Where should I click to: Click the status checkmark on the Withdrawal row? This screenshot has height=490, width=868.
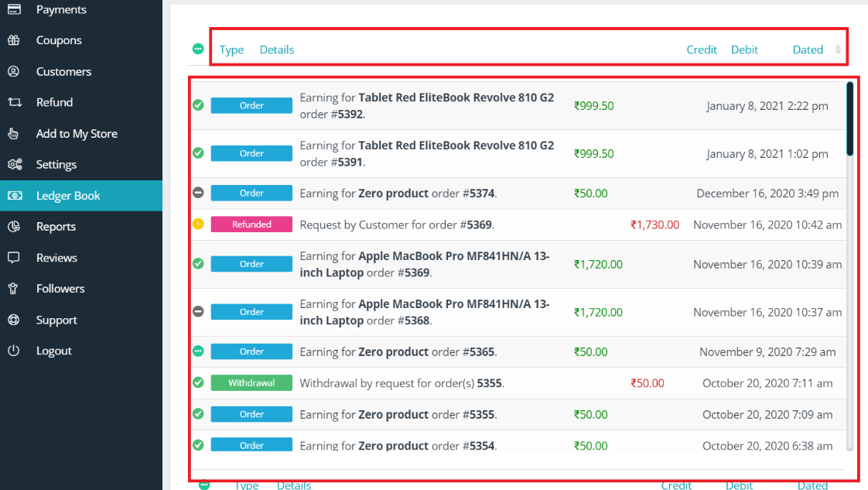pyautogui.click(x=198, y=382)
